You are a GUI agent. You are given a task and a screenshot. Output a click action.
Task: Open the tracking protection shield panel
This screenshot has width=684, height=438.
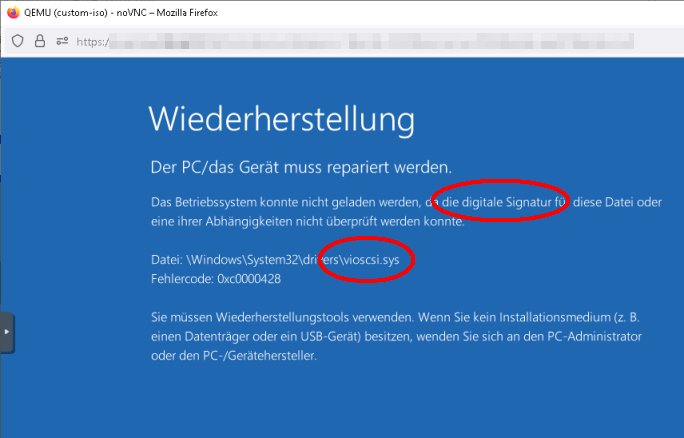click(x=17, y=41)
